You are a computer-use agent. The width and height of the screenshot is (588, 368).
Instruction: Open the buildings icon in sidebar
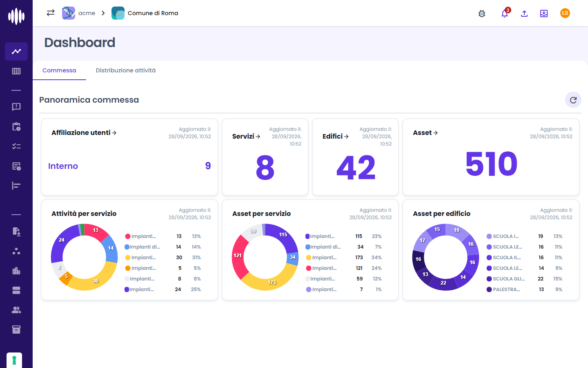[x=16, y=271]
